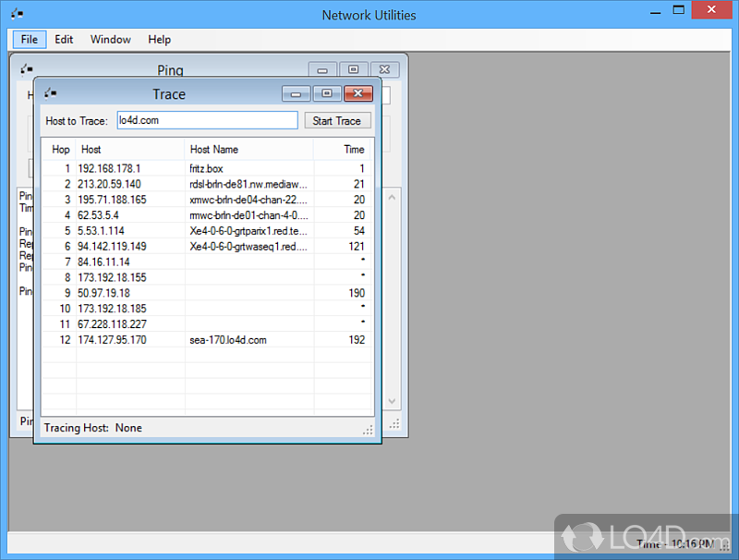Open the File menu
The image size is (739, 560).
pyautogui.click(x=30, y=40)
